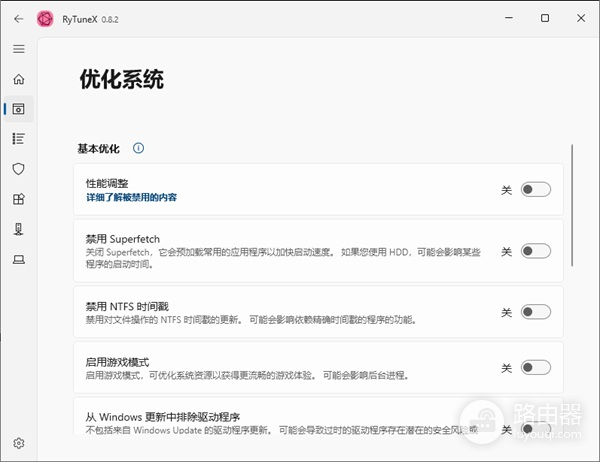
Task: Click the 禁用 NTFS 时间戳 title text
Action: click(x=127, y=306)
